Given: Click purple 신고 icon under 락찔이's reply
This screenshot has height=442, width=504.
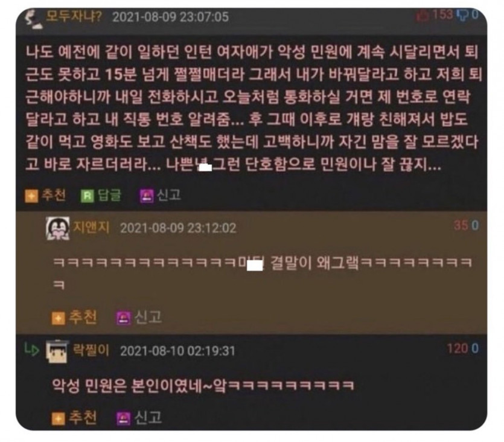Looking at the screenshot, I should 123,418.
